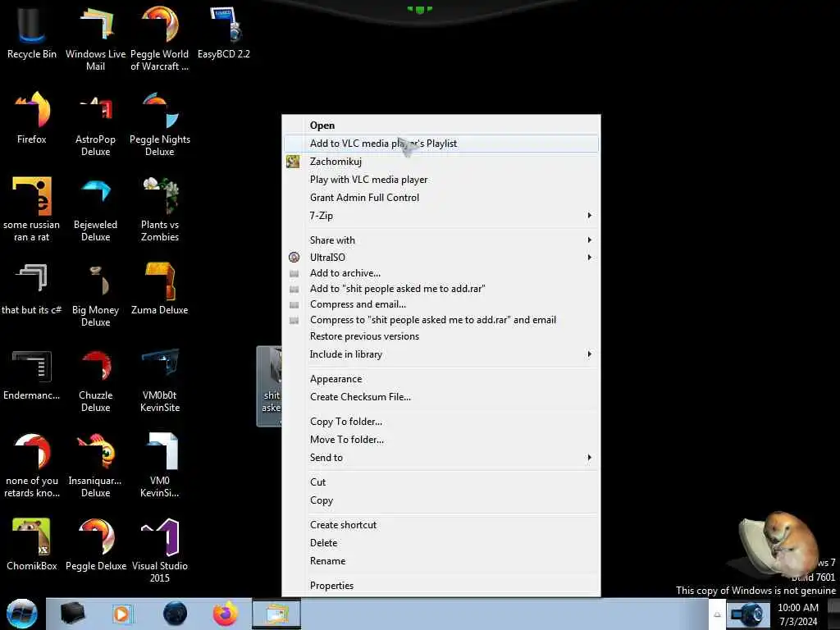840x630 pixels.
Task: Select the Windows Live Mail desktop icon
Action: 95,38
